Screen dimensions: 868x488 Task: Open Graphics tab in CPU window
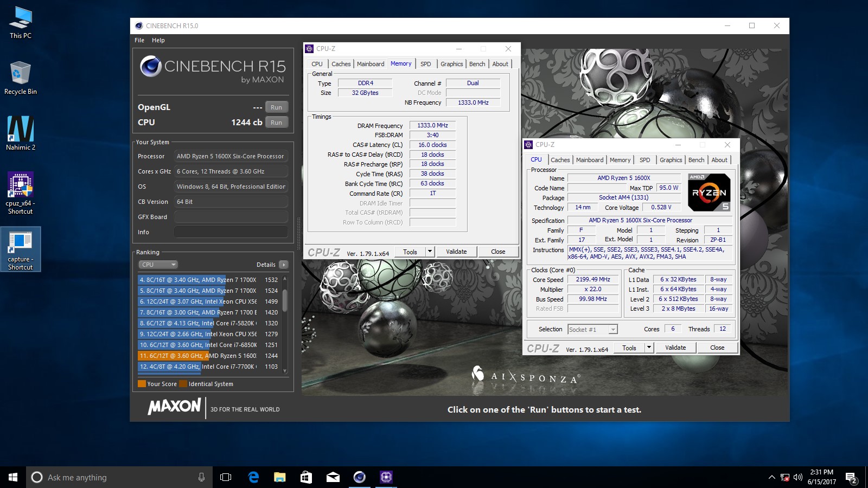[671, 160]
